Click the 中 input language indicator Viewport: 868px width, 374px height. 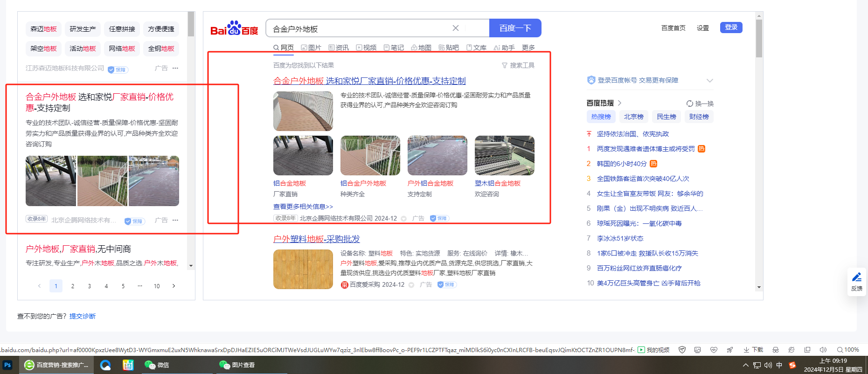pos(779,365)
